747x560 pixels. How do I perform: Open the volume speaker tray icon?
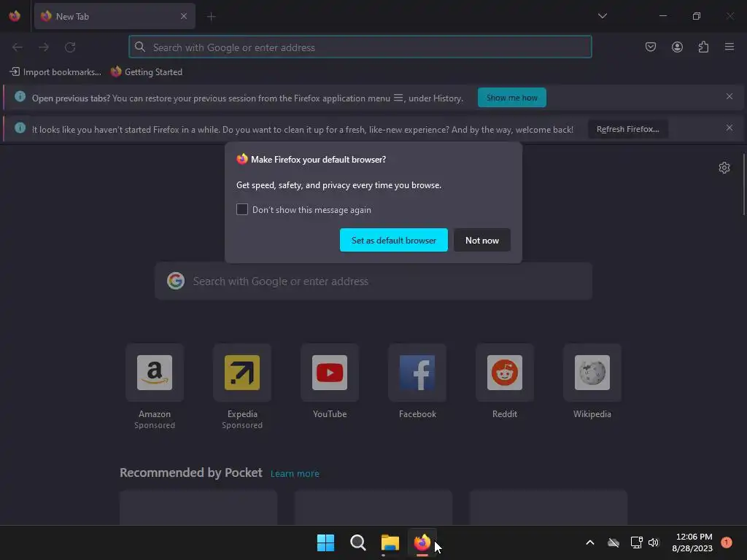point(654,542)
